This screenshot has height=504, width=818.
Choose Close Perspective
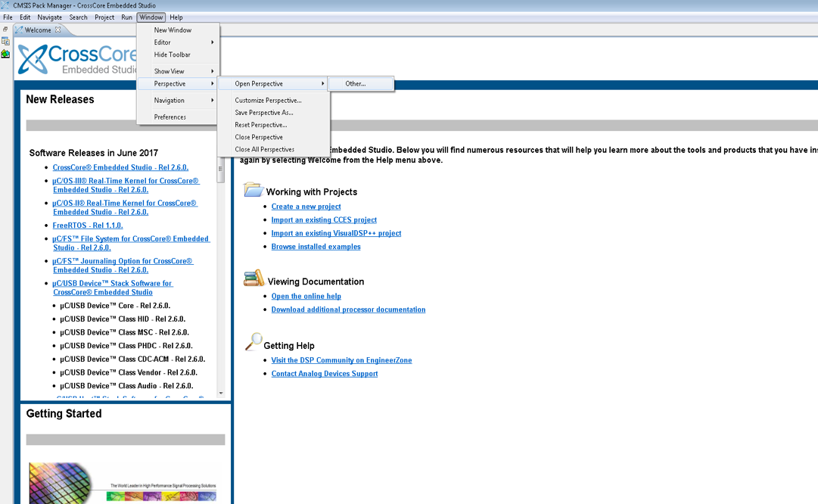point(273,137)
